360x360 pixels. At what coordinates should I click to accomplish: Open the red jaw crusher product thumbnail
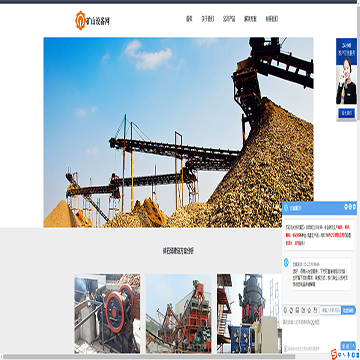pyautogui.click(x=107, y=313)
